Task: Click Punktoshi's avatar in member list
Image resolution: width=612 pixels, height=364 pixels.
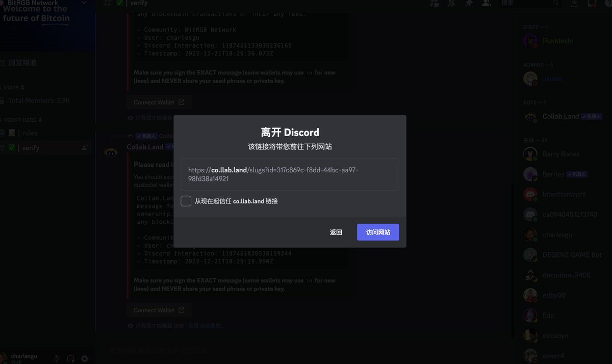Action: point(530,41)
